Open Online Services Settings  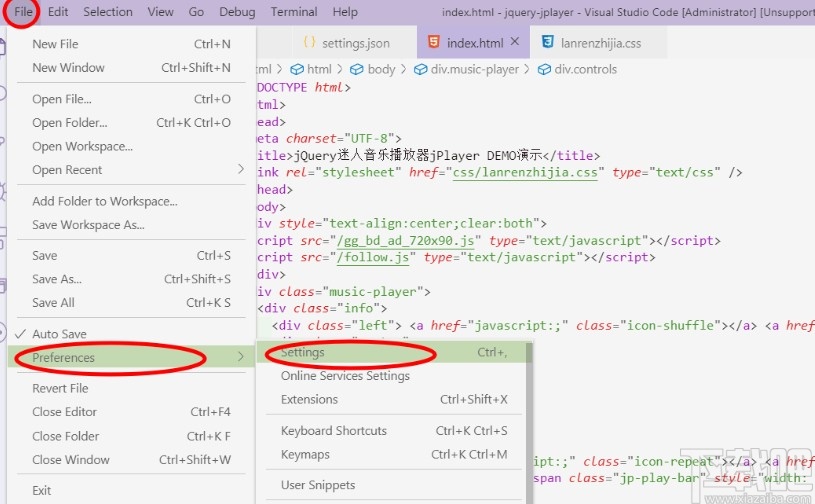tap(393, 376)
